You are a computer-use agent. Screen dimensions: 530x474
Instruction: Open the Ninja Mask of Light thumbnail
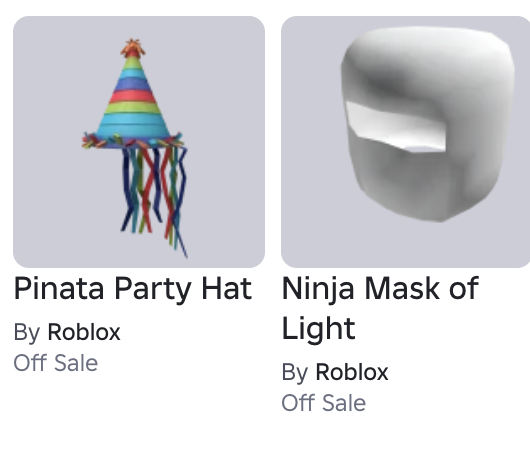click(x=405, y=142)
